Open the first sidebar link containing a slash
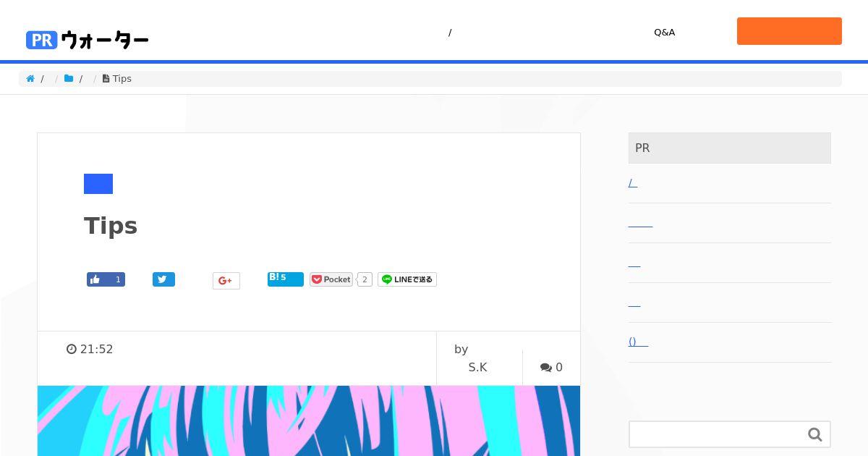 (x=633, y=182)
